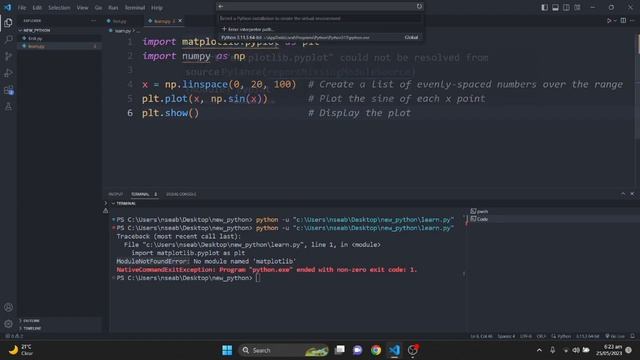Click the volume icon in system tray
The image size is (640, 360).
[x=576, y=350]
